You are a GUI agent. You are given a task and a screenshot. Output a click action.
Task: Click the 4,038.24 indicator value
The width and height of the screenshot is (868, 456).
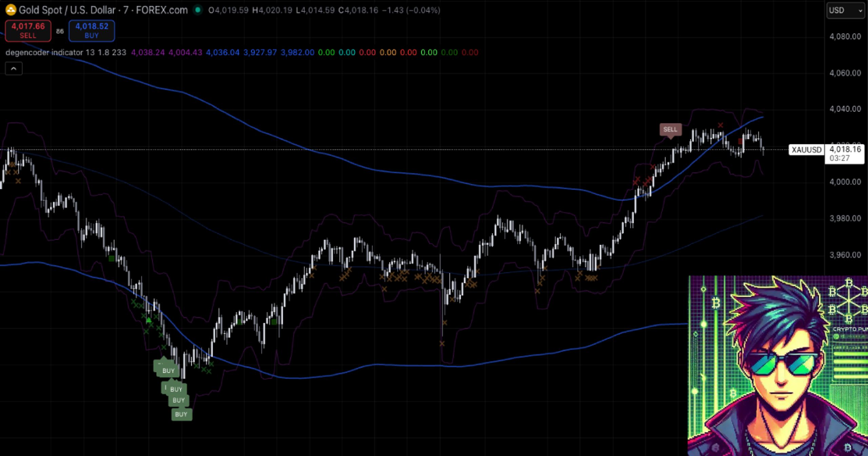tap(148, 53)
